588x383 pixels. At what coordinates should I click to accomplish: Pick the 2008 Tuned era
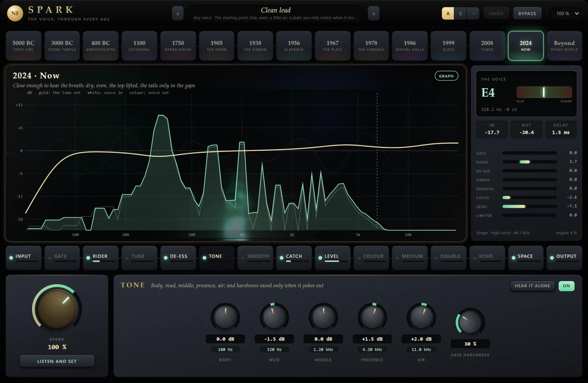pos(487,46)
